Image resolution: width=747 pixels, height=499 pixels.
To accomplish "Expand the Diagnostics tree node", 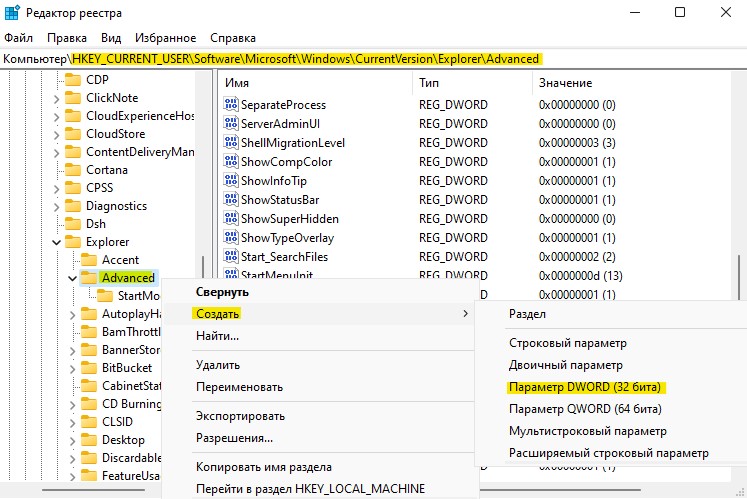I will coord(56,207).
